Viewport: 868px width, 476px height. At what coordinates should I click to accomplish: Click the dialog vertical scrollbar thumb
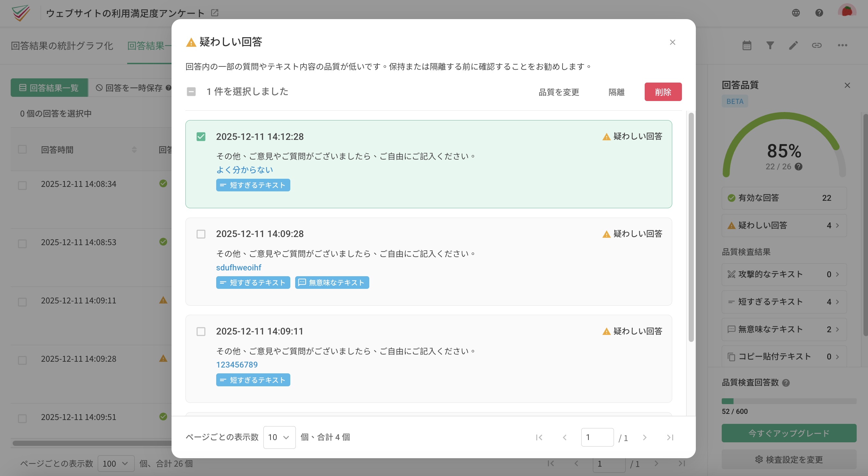click(x=691, y=227)
